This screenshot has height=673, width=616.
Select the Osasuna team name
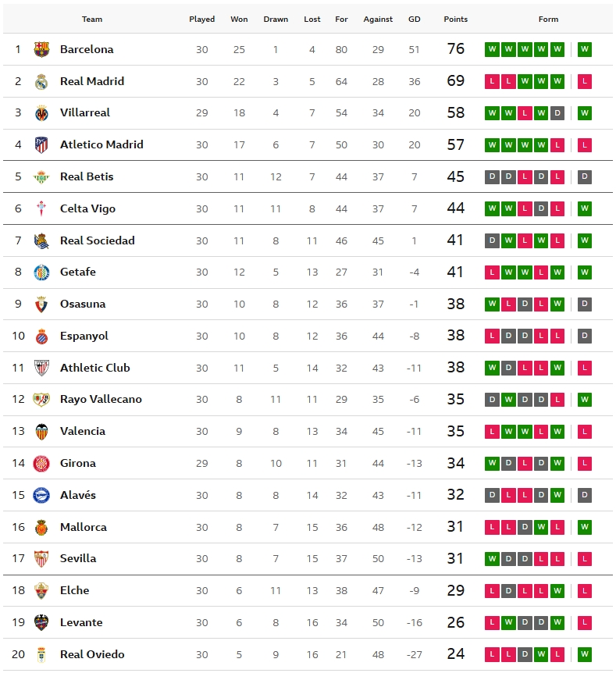(83, 304)
